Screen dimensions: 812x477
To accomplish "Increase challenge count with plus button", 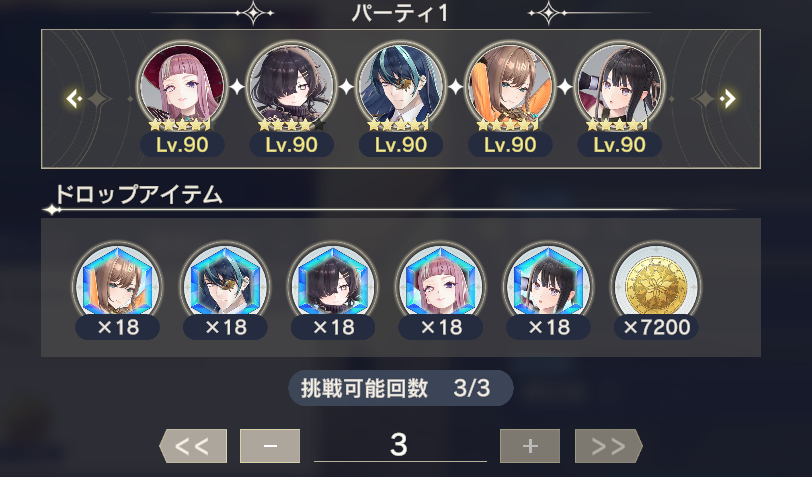I will tap(530, 445).
